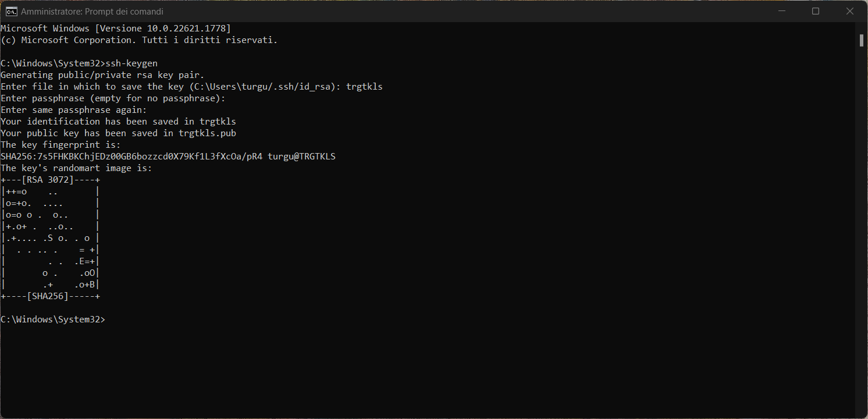Image resolution: width=868 pixels, height=419 pixels.
Task: Click the empty scrollbar track below the thumb
Action: pos(861,233)
